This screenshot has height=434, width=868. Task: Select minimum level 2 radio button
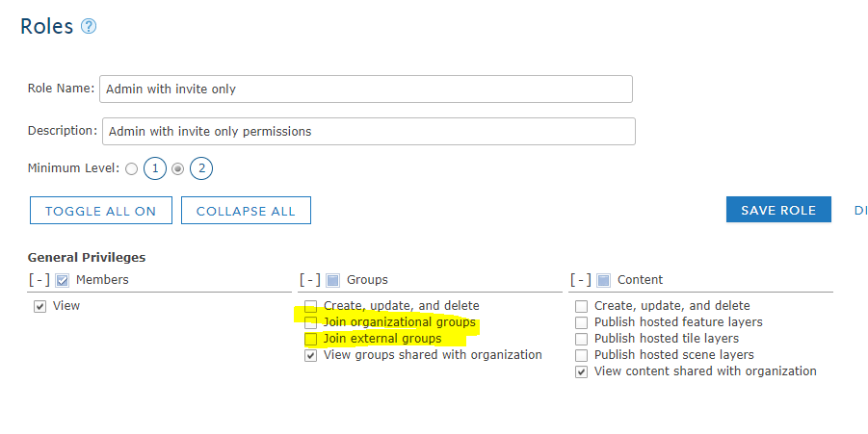coord(177,169)
